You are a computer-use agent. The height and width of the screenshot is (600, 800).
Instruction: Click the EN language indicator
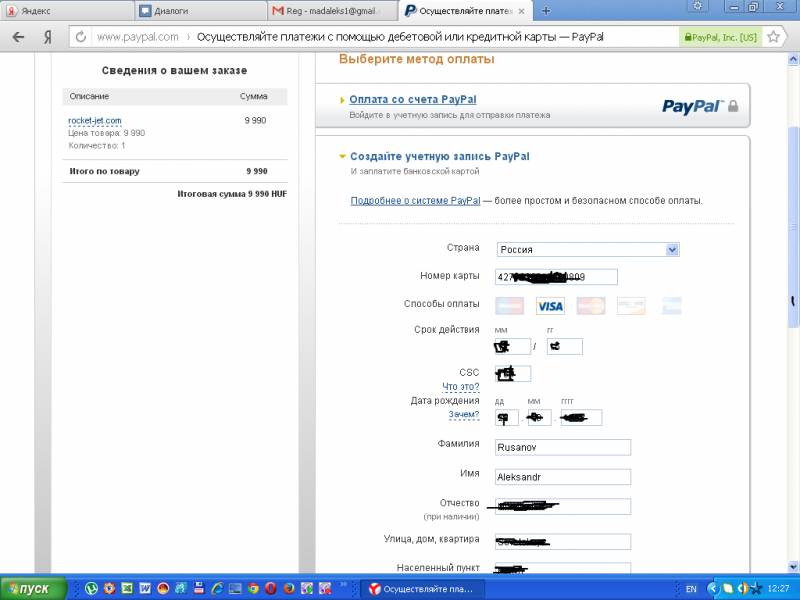691,589
